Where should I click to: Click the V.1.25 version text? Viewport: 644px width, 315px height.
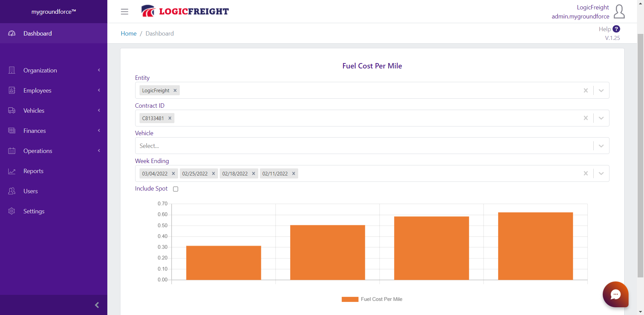[x=612, y=38]
